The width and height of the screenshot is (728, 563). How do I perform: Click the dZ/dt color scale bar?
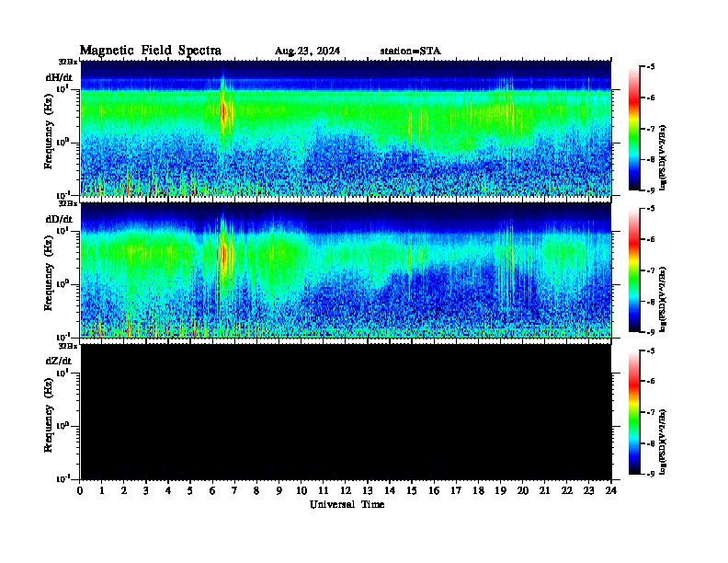tap(634, 412)
